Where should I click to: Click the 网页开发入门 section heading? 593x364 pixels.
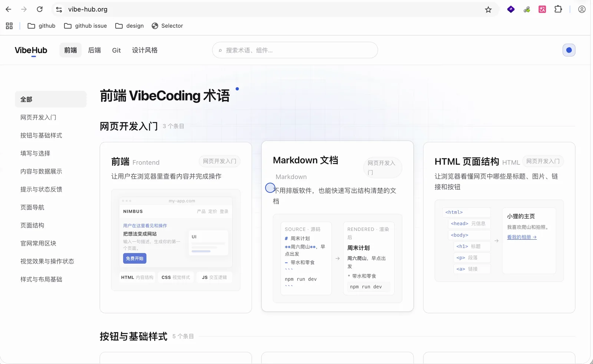coord(129,126)
